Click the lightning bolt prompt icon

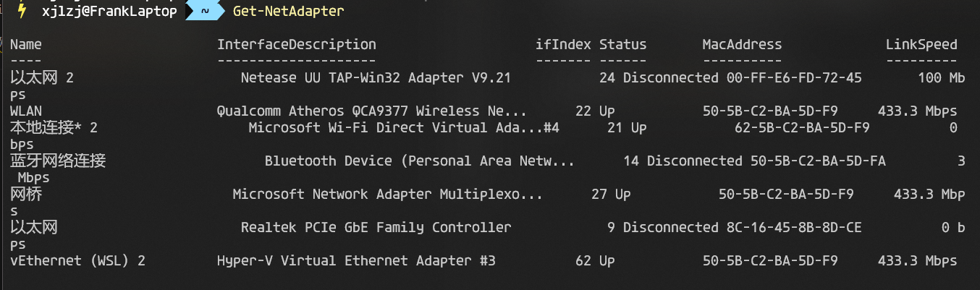[22, 12]
